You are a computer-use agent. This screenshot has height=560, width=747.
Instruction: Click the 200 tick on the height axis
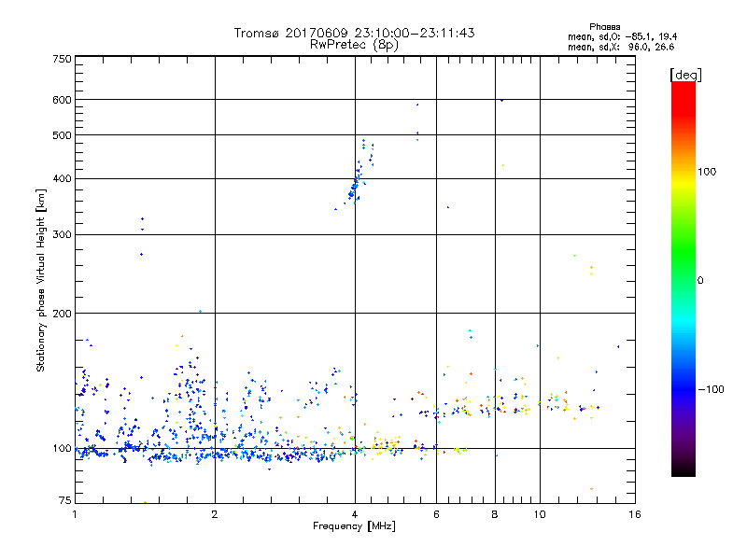pos(63,314)
